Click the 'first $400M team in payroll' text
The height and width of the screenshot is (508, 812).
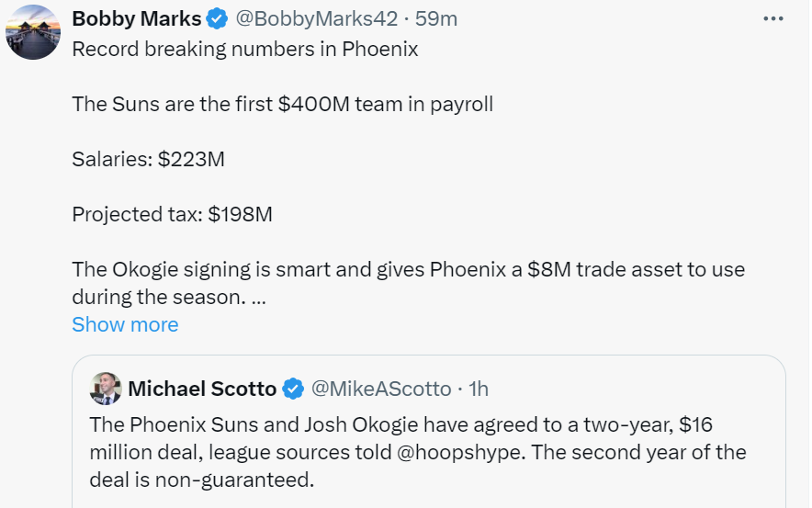coord(363,104)
